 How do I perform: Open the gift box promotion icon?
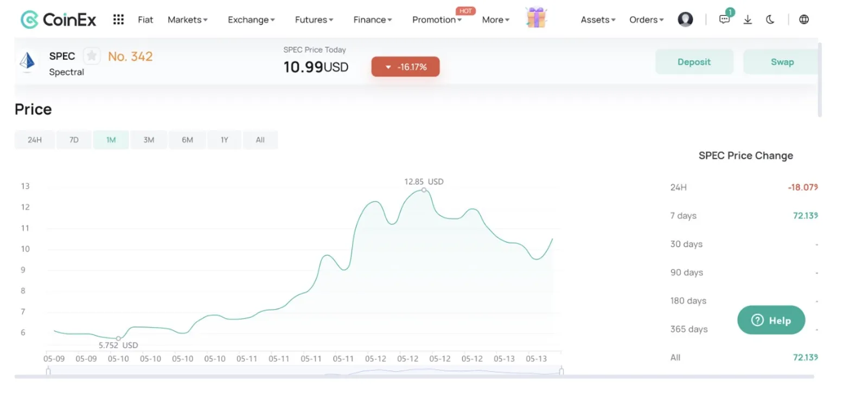point(536,17)
